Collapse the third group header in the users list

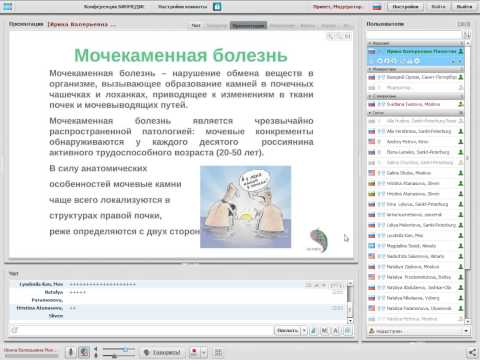(416, 96)
